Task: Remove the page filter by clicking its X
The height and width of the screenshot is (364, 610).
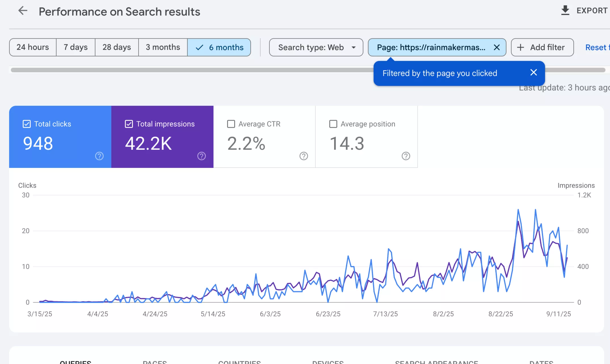Action: (497, 47)
